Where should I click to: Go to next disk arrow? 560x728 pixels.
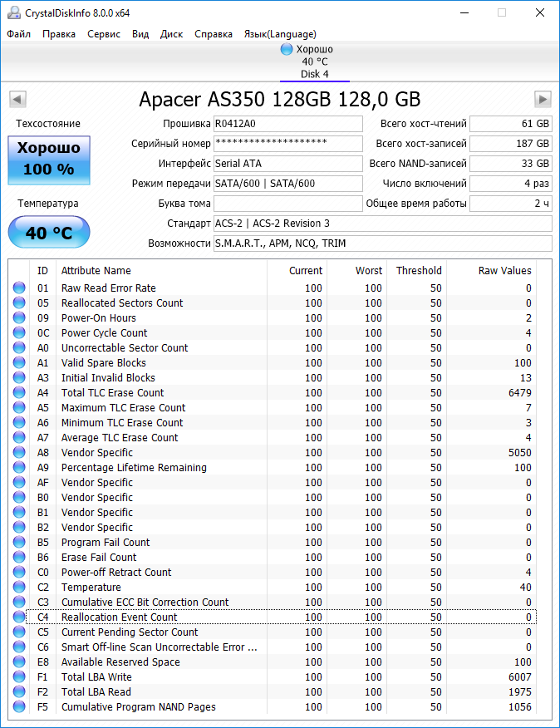coord(543,99)
